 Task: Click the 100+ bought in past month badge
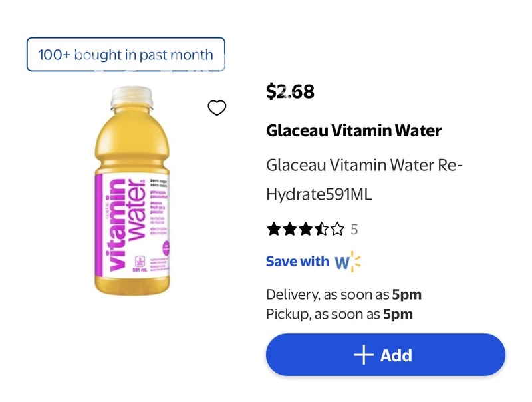pyautogui.click(x=126, y=55)
